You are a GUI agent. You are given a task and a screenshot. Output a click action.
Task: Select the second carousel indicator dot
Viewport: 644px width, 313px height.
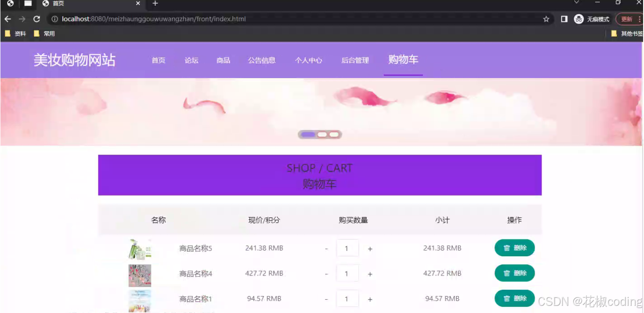tap(321, 134)
